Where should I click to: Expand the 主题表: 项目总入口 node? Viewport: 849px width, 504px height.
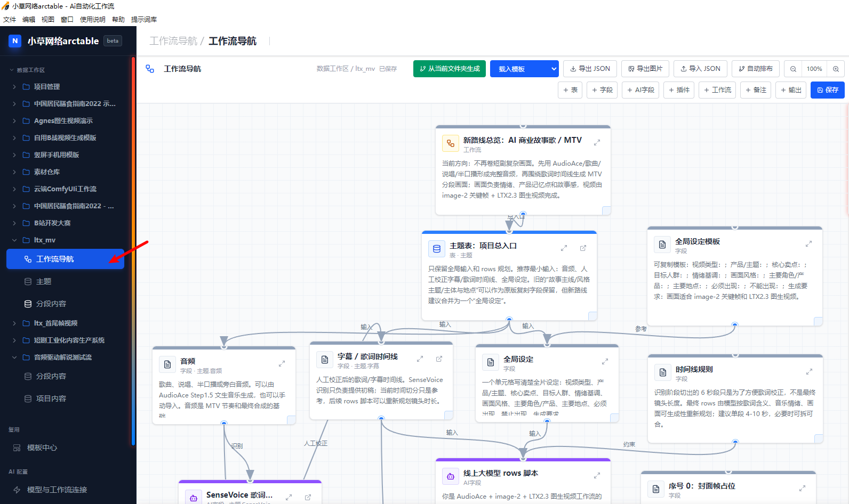coord(564,248)
